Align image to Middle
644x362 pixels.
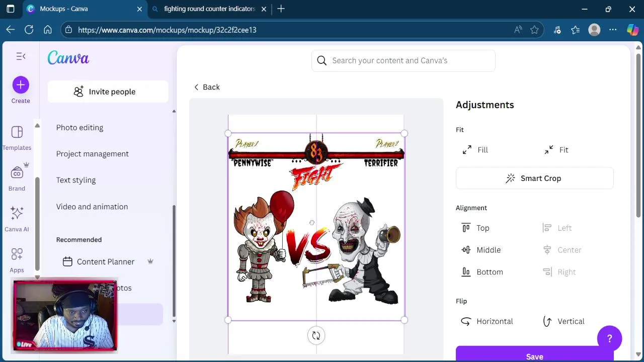click(x=481, y=250)
